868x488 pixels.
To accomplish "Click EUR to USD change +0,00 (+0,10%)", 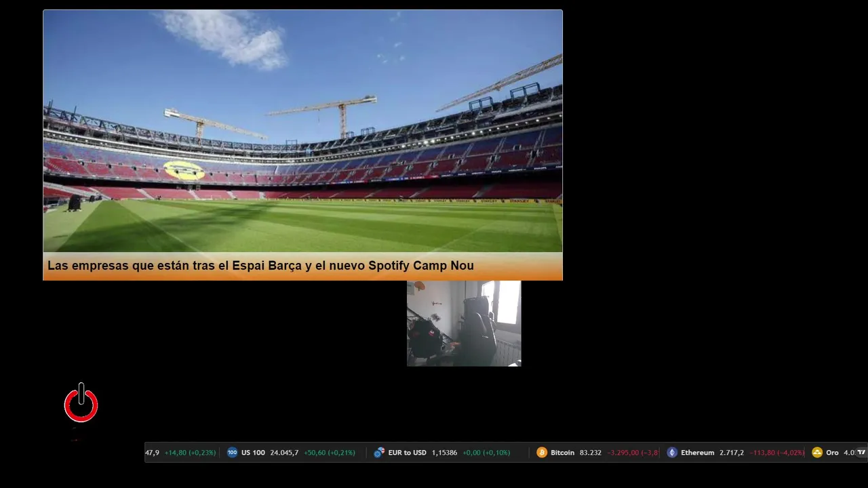I will pyautogui.click(x=486, y=453).
